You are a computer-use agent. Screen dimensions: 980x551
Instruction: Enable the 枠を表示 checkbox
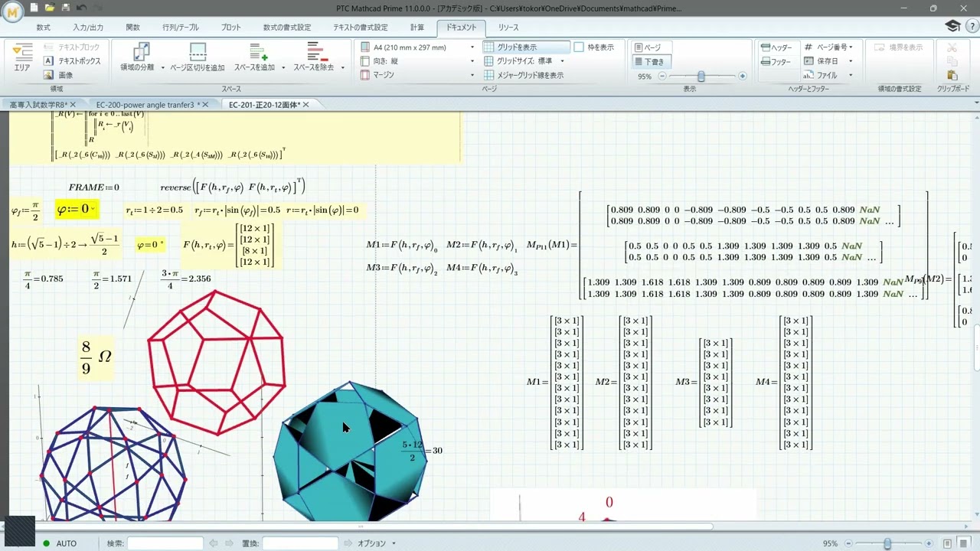[579, 47]
